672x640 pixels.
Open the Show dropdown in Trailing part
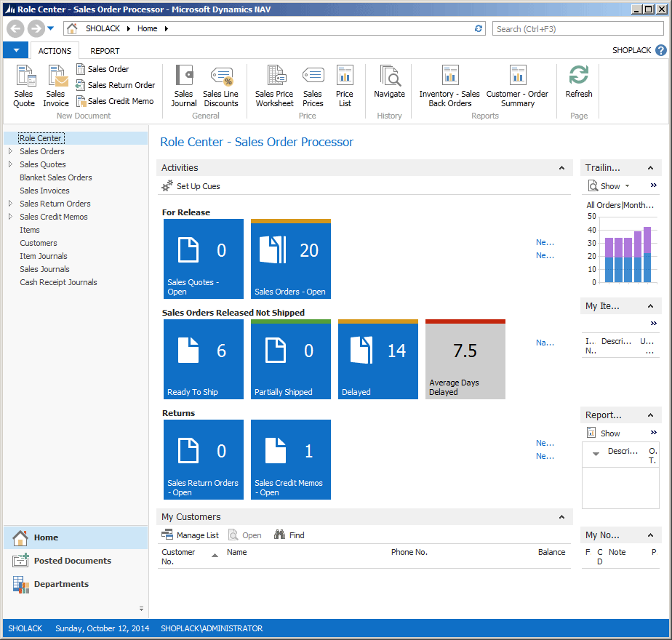(x=609, y=186)
